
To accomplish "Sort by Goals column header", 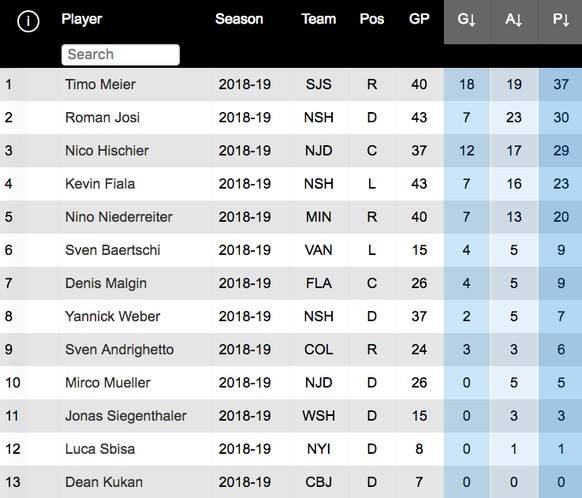I will [x=467, y=19].
